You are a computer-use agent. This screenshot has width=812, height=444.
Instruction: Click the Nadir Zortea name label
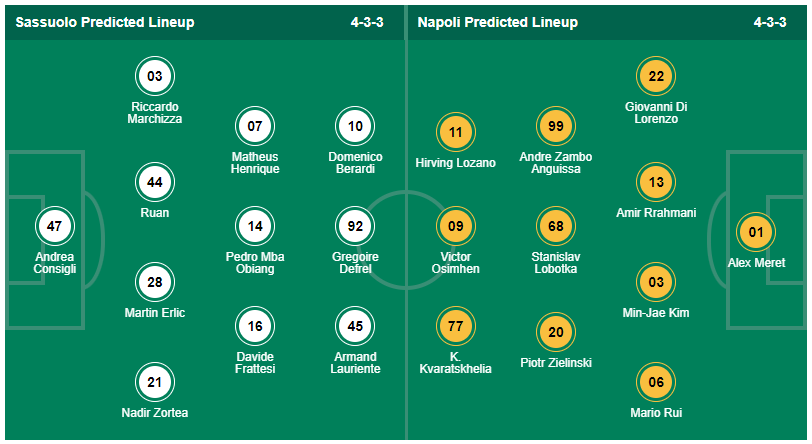pyautogui.click(x=155, y=413)
